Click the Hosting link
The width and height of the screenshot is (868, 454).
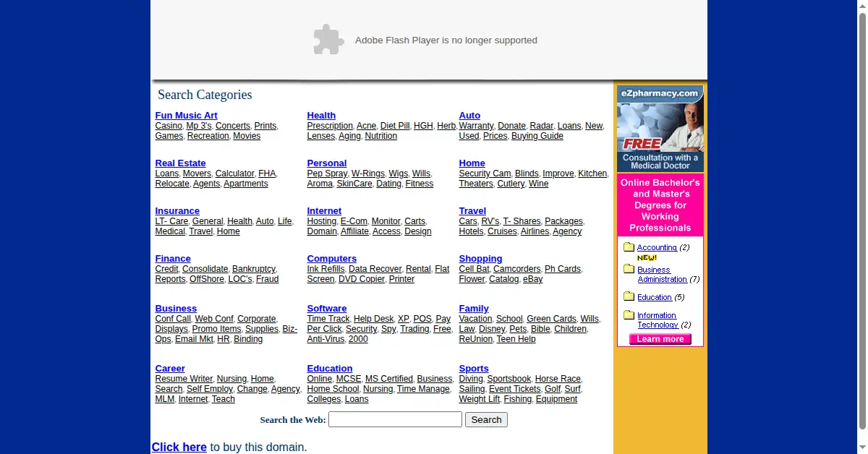pos(322,221)
